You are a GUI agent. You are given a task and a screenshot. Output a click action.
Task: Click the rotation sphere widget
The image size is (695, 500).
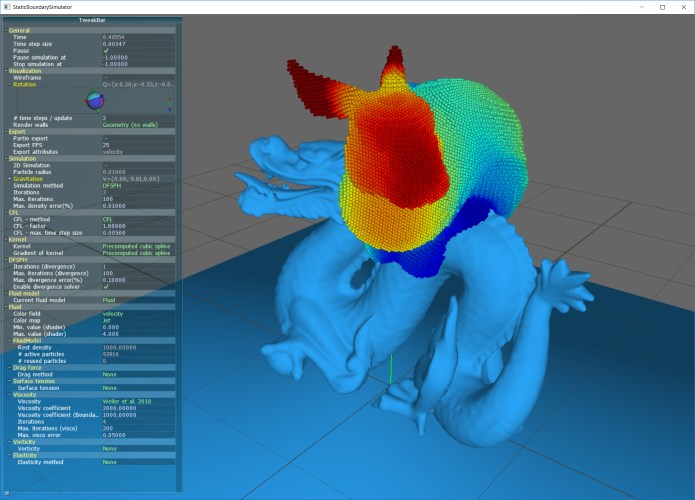click(95, 101)
